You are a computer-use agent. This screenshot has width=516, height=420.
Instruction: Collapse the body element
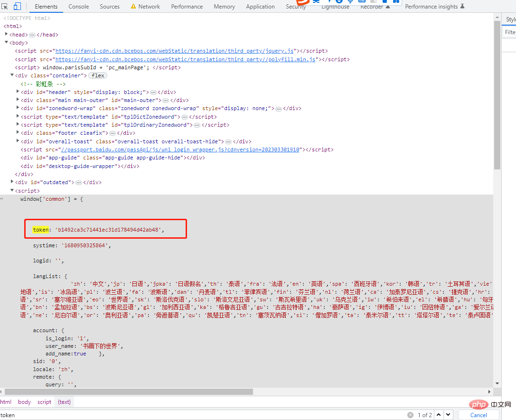click(6, 42)
